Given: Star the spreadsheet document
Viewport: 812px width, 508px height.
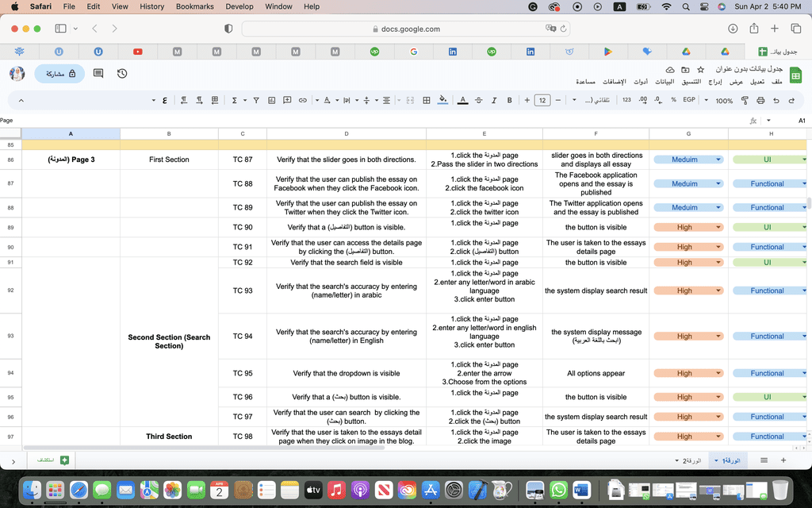Looking at the screenshot, I should (701, 70).
